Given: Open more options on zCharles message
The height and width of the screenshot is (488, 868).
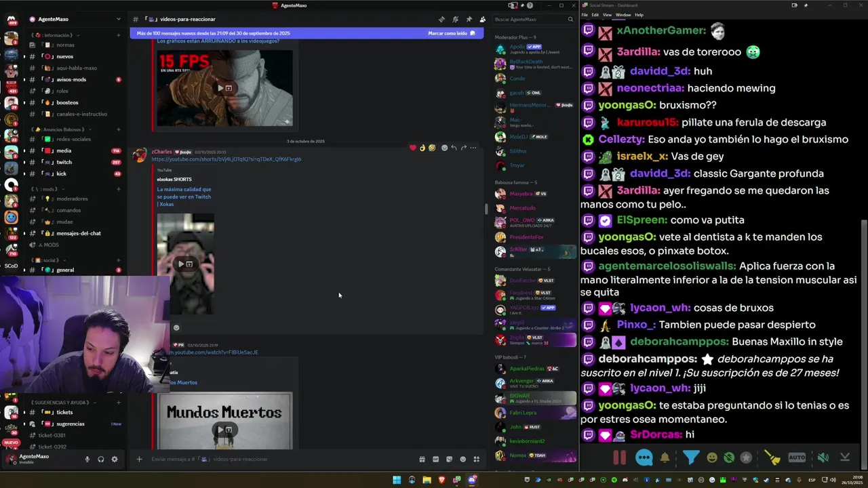Looking at the screenshot, I should [473, 147].
